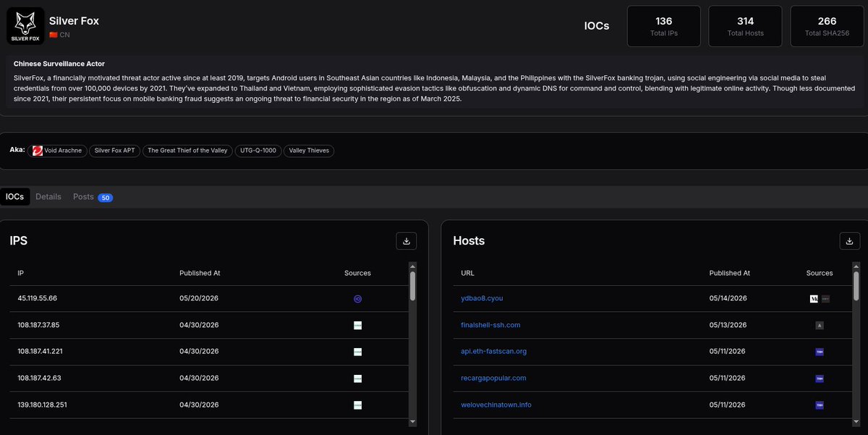
Task: Open the finalshell-ssh.com host link
Action: click(x=490, y=325)
